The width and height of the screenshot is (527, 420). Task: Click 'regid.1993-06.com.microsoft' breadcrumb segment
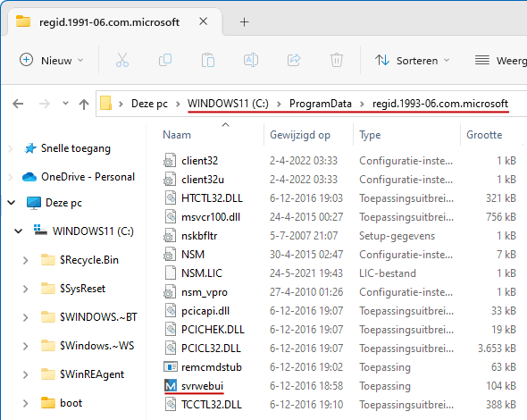pos(440,104)
